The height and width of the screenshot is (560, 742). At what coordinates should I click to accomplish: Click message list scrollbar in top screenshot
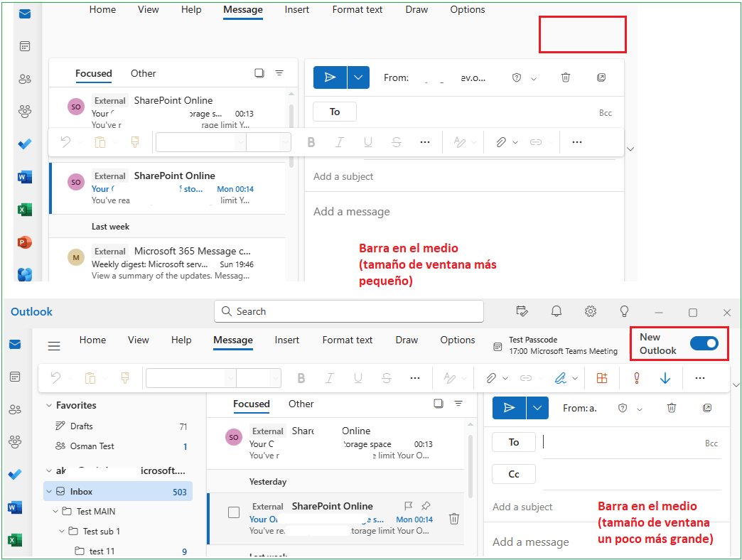291,135
